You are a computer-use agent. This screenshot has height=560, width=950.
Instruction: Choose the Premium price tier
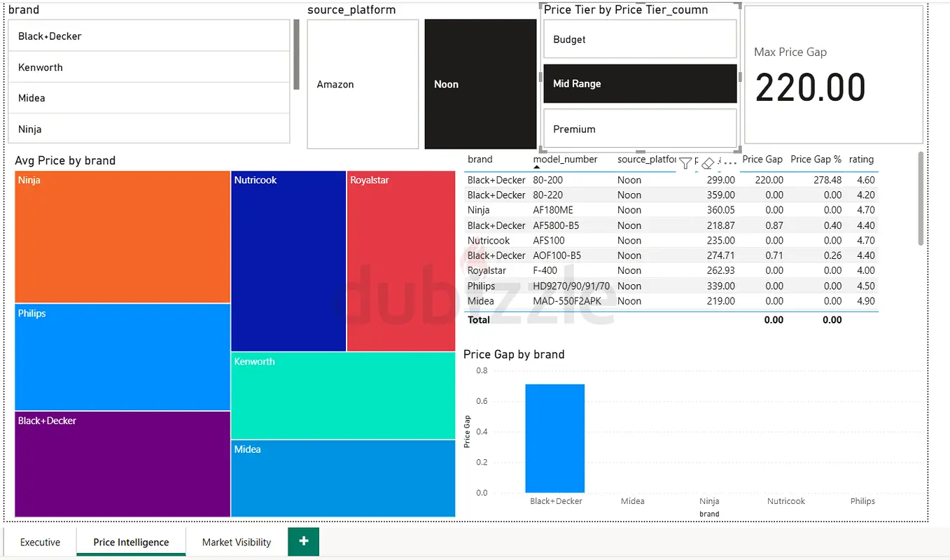click(x=640, y=129)
